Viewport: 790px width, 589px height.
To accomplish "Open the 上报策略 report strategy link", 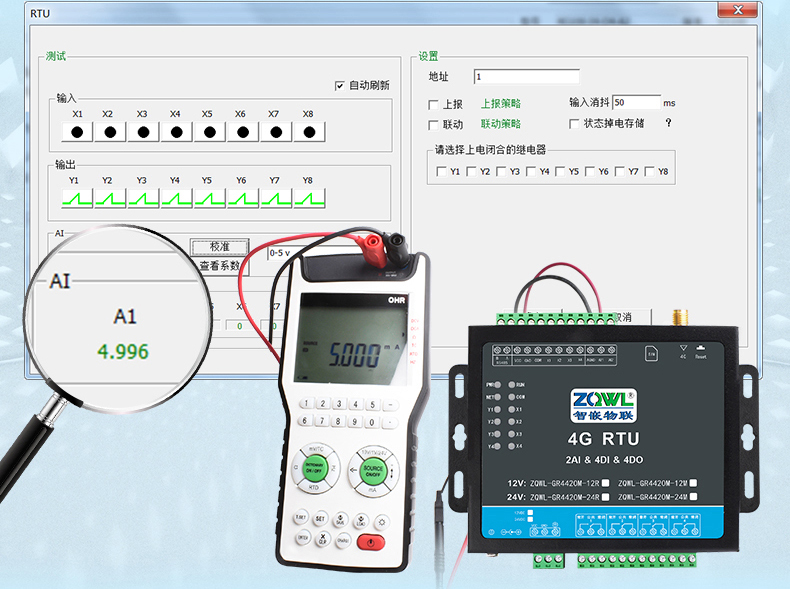I will (500, 104).
